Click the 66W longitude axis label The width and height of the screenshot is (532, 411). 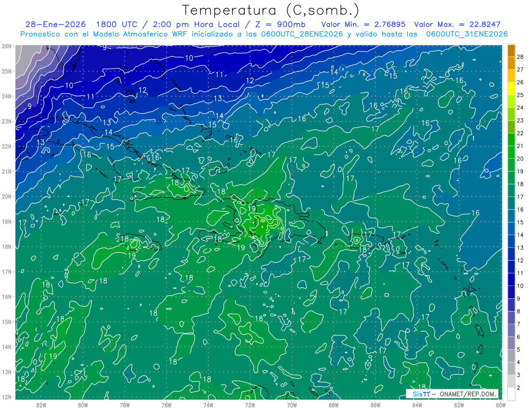tap(375, 405)
